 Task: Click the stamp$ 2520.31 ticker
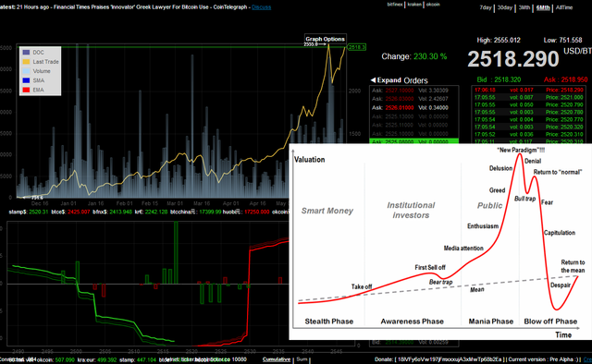pyautogui.click(x=29, y=212)
